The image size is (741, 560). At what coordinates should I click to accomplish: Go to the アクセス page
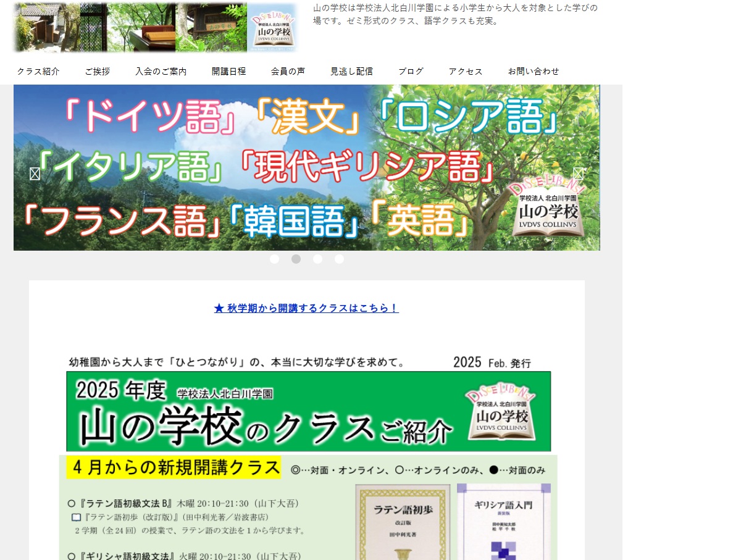click(466, 72)
